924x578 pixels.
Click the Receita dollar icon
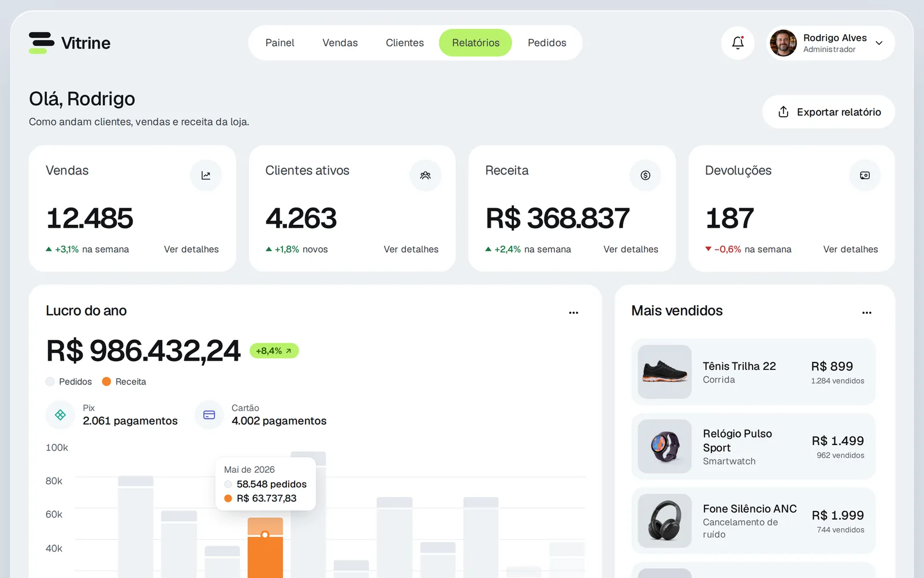tap(646, 175)
